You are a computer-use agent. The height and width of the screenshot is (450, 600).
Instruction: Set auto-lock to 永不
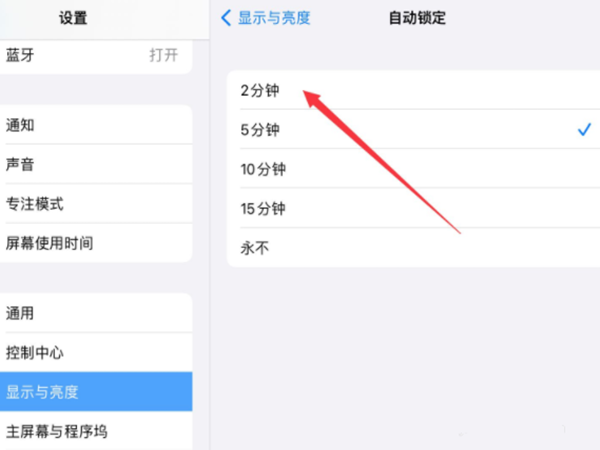(413, 248)
